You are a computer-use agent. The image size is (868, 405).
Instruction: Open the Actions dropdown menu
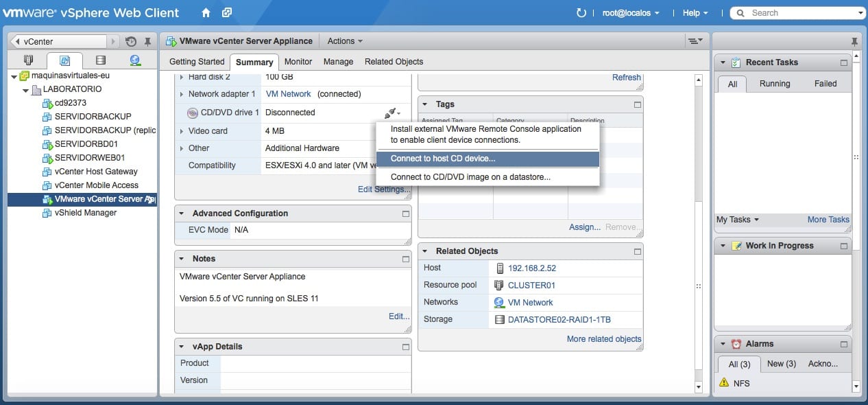pos(345,41)
